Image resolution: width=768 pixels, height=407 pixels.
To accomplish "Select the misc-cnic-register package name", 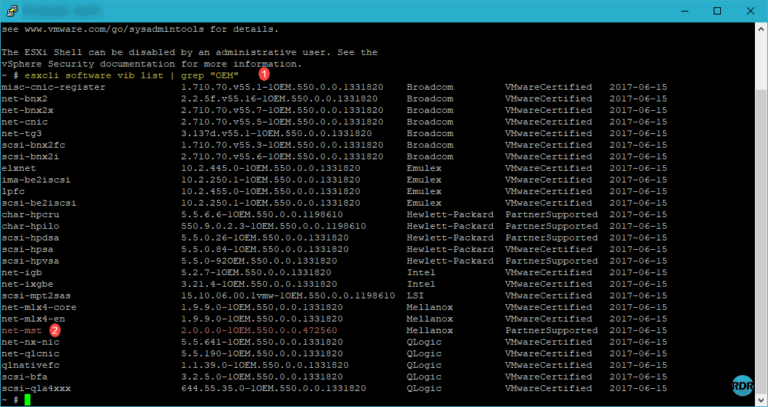I will pos(53,87).
